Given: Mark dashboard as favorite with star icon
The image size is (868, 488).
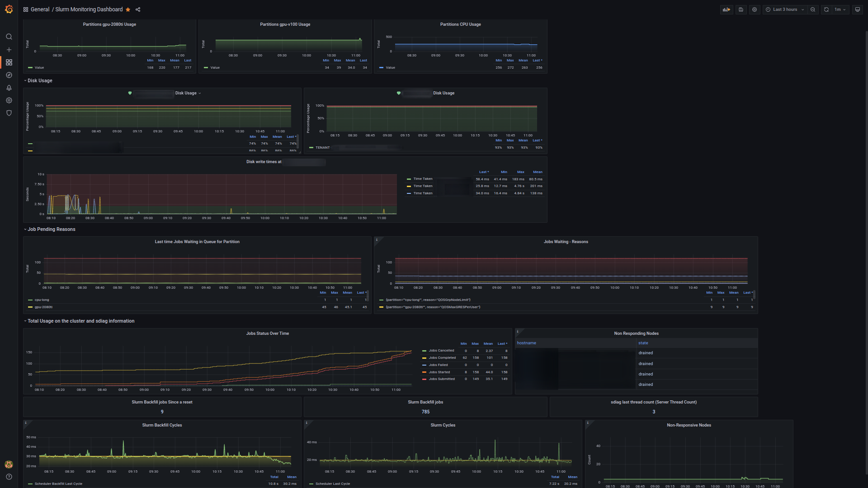Looking at the screenshot, I should 128,9.
